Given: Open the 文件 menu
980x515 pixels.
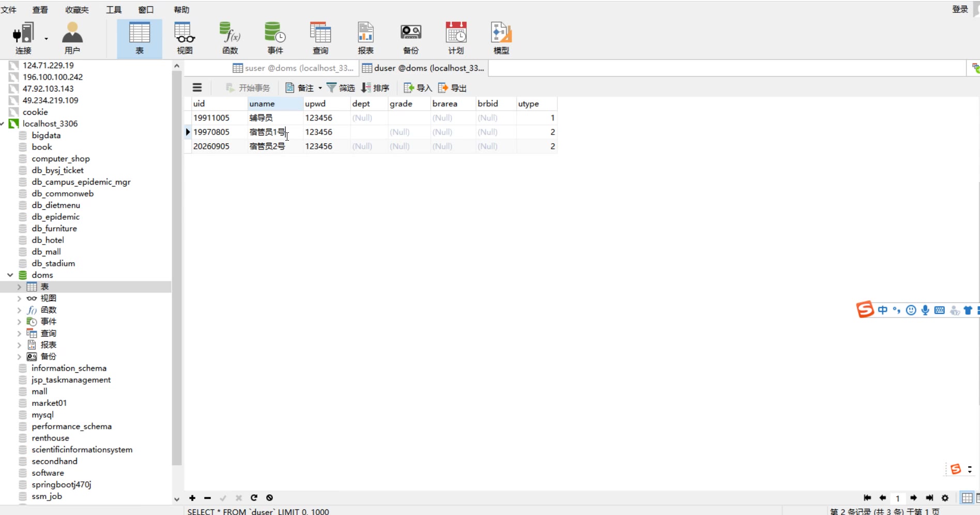Looking at the screenshot, I should coord(9,10).
